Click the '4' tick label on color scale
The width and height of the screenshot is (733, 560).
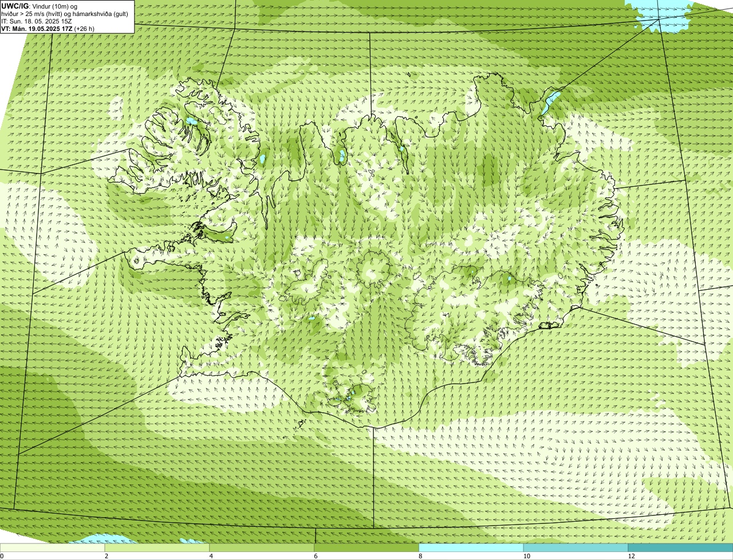[211, 556]
